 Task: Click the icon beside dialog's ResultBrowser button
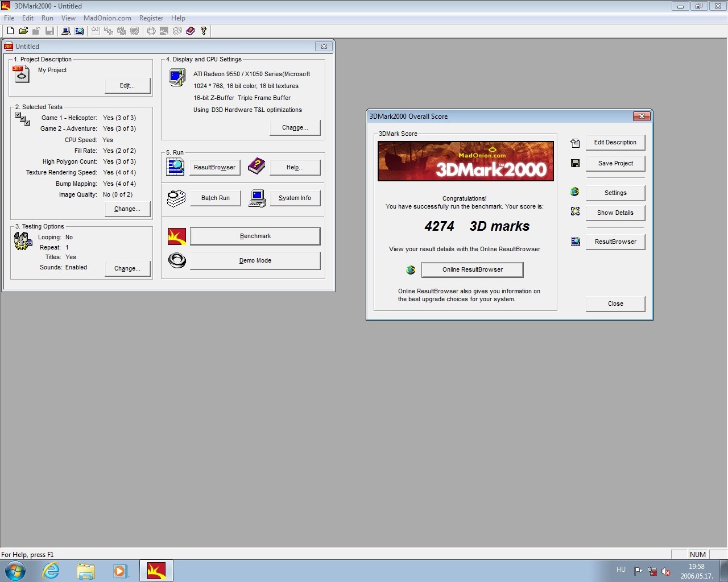pyautogui.click(x=576, y=242)
